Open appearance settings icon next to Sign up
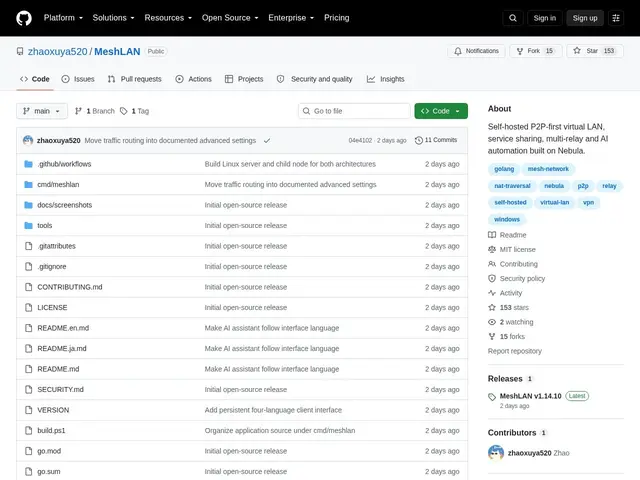Viewport: 640px width, 480px height. (616, 18)
